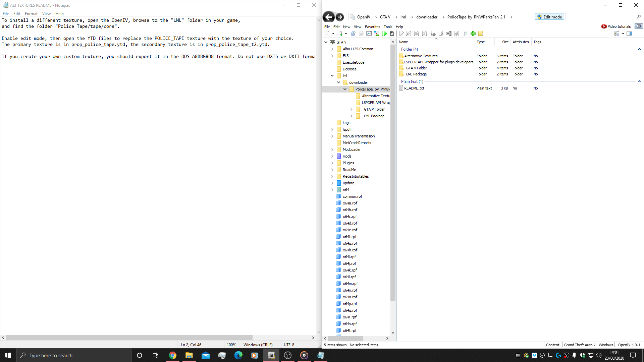Select README.txt in the file list
Screen dimensions: 644x362
click(414, 88)
